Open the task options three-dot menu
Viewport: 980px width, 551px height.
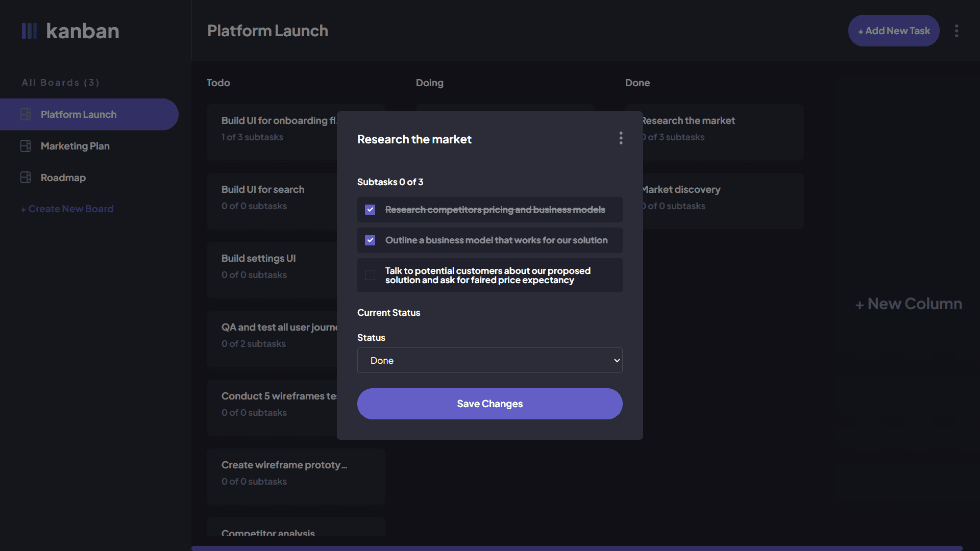pos(621,138)
